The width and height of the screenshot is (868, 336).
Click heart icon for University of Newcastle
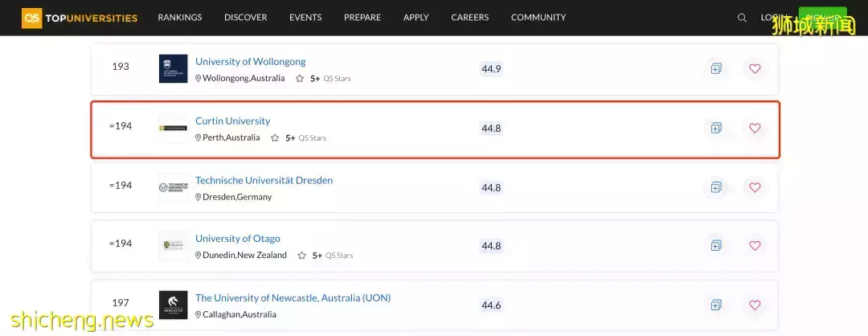755,305
